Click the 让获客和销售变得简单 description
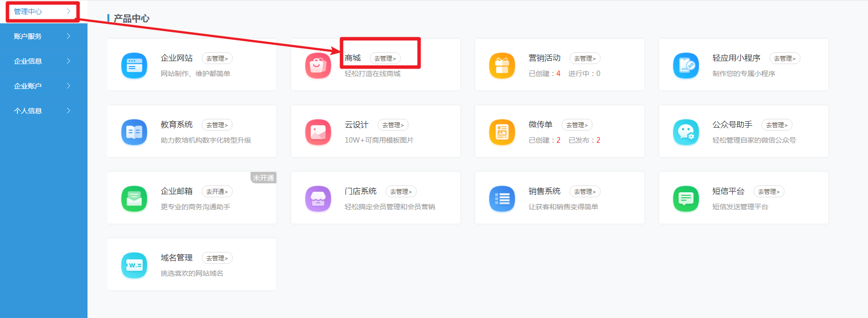The image size is (868, 318). click(563, 207)
